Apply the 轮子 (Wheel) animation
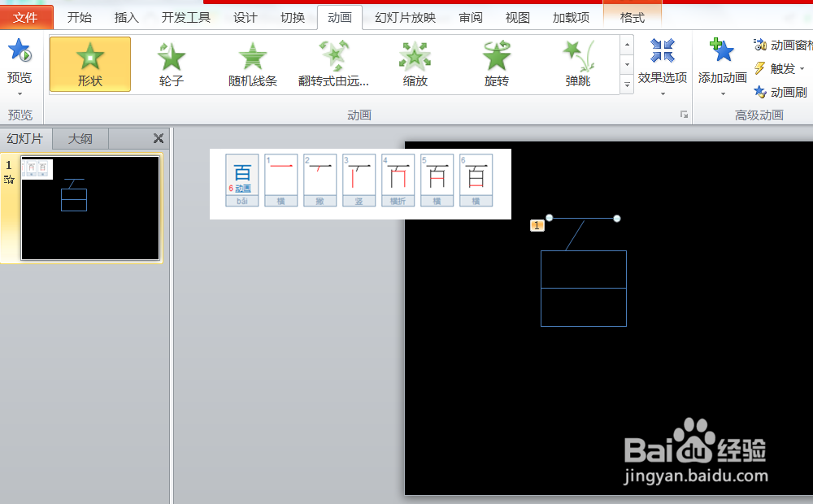This screenshot has height=504, width=813. [x=171, y=64]
